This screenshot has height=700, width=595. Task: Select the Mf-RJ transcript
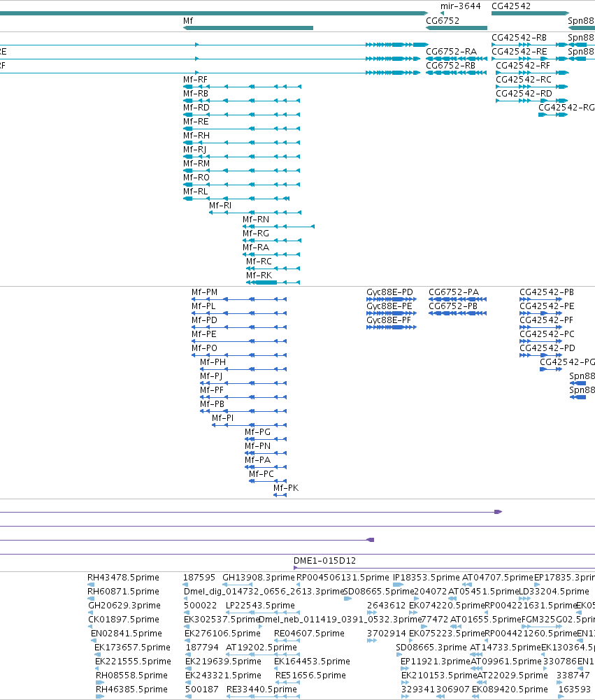point(241,157)
